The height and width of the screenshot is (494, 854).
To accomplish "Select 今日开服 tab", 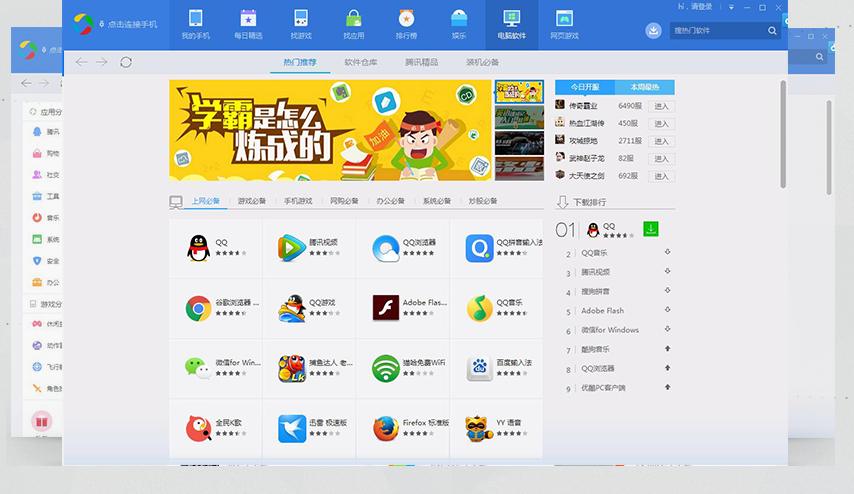I will click(x=585, y=87).
